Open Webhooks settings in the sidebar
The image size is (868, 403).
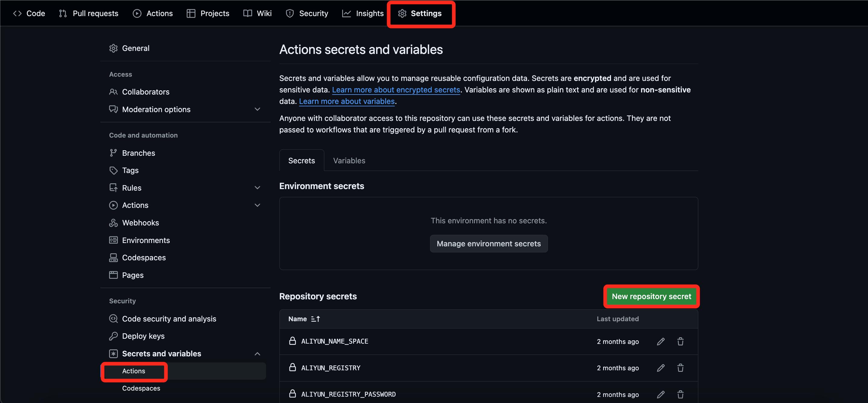(x=140, y=223)
